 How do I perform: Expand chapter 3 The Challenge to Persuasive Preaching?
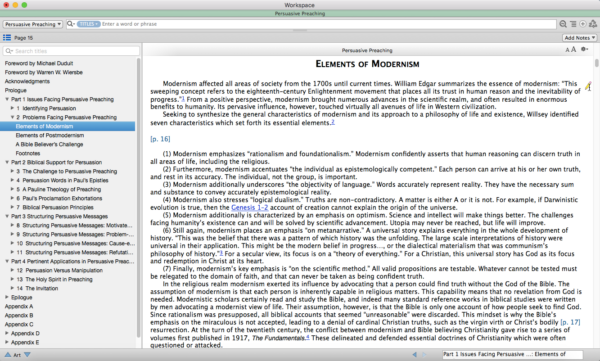(12, 171)
